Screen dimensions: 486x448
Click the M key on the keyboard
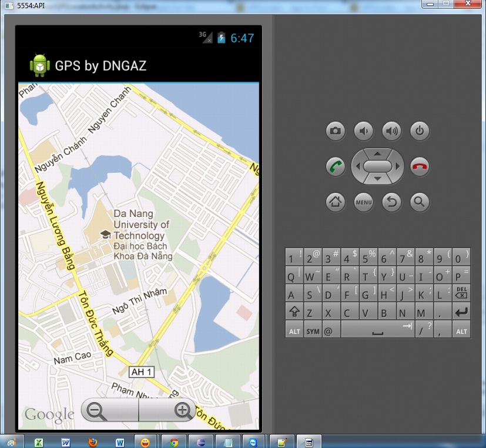pyautogui.click(x=424, y=311)
